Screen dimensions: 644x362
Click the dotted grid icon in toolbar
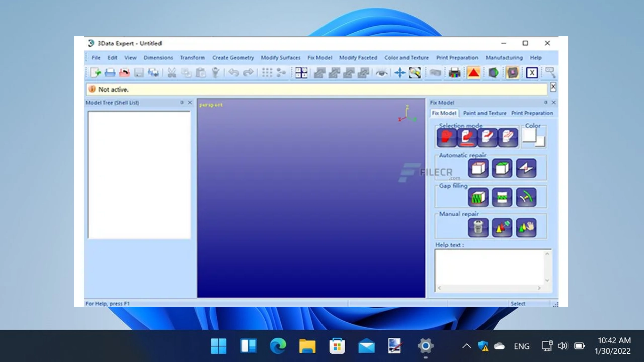tap(267, 73)
